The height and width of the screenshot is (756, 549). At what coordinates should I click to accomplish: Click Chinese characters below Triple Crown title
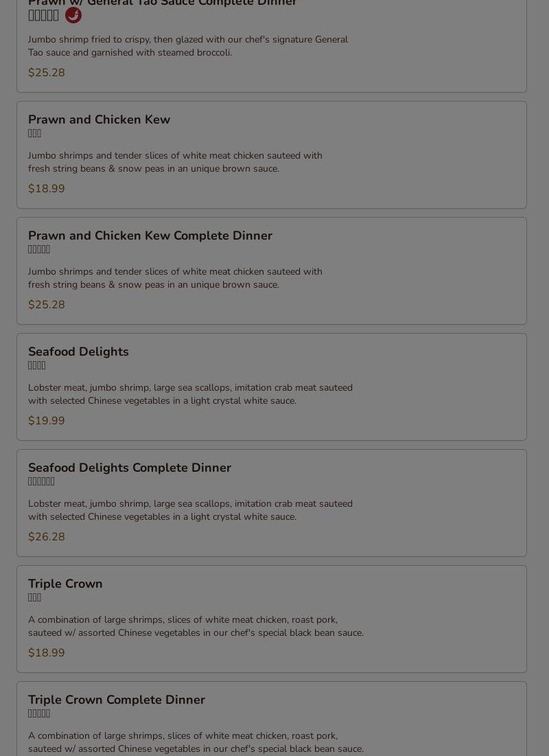click(34, 598)
